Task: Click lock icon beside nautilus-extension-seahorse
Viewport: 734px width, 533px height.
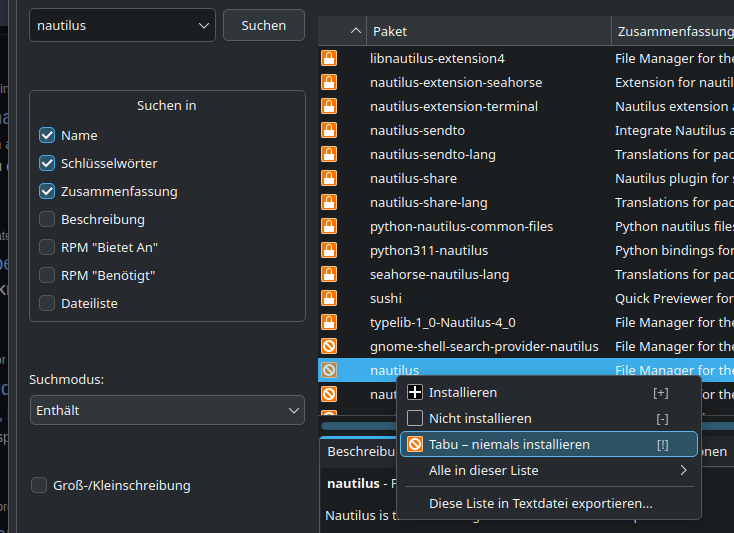Action: 329,82
